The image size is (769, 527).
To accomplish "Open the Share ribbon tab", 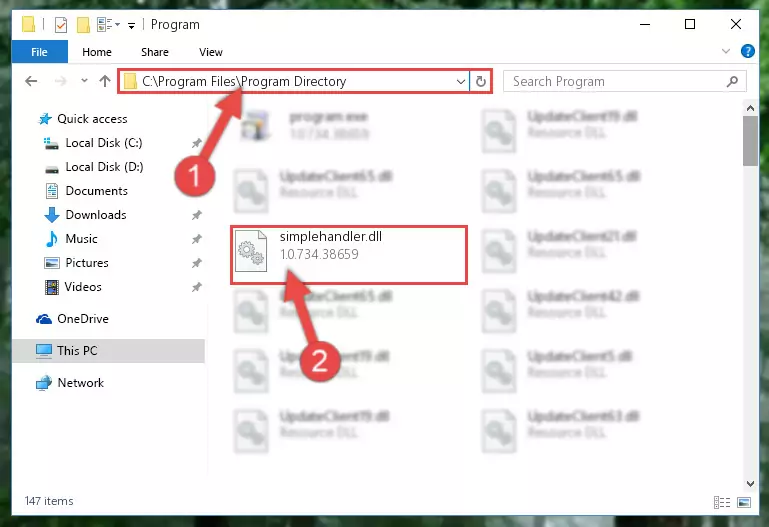I will pyautogui.click(x=155, y=52).
